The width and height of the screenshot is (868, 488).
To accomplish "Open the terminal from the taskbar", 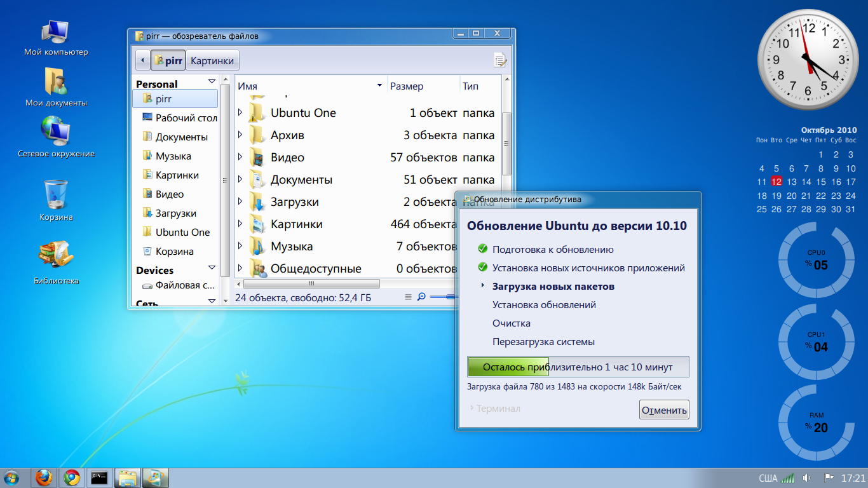I will coord(98,478).
